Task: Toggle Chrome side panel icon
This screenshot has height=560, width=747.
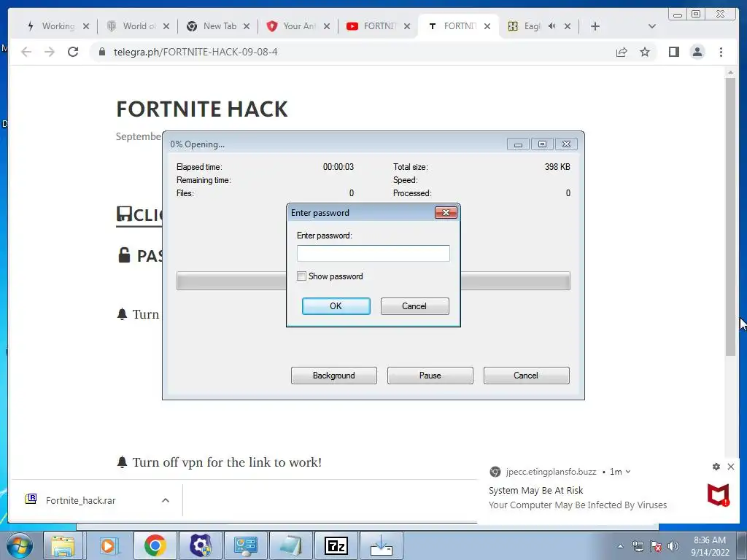Action: pyautogui.click(x=673, y=52)
